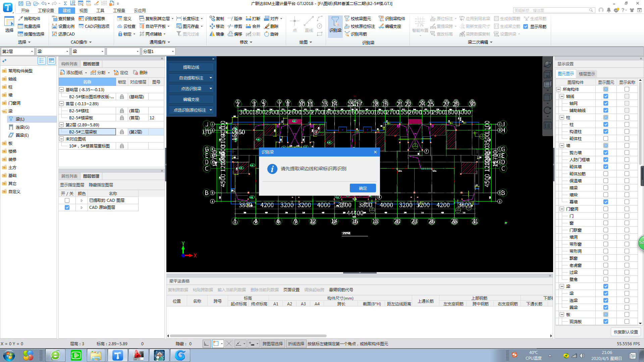The height and width of the screenshot is (362, 644).
Task: Select the 移动 tool
Action: (217, 26)
